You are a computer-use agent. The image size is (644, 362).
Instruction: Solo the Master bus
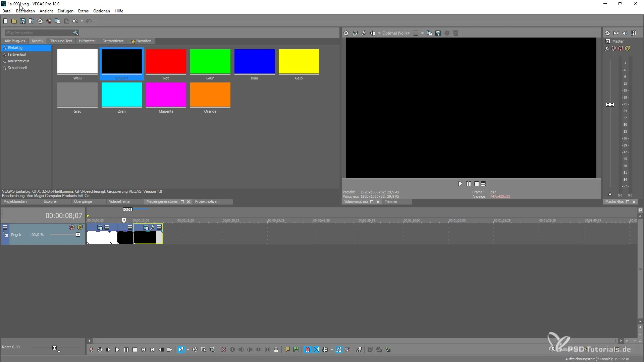pos(628,48)
